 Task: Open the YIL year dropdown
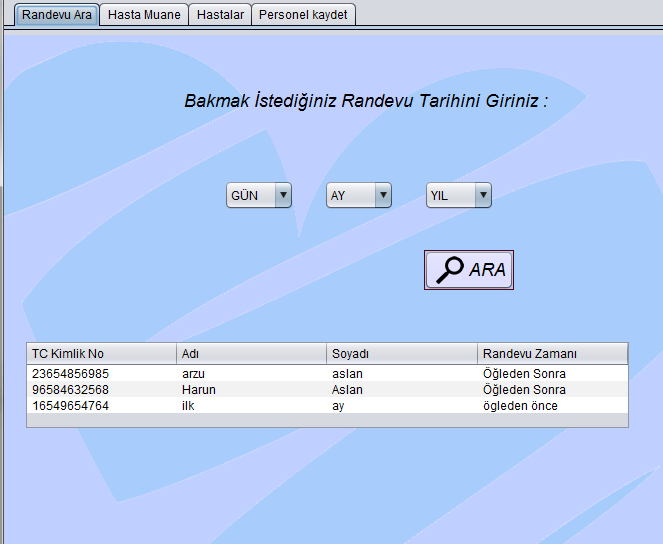[459, 195]
